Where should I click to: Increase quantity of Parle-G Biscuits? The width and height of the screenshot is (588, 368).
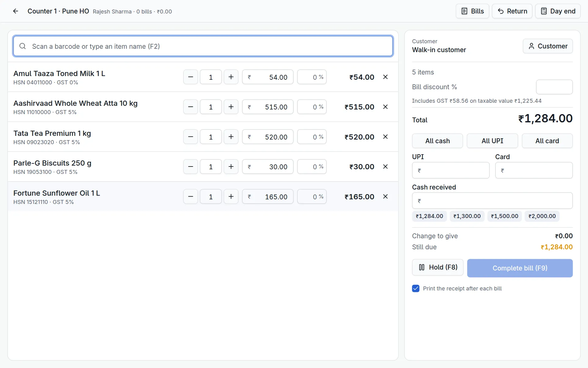coord(231,167)
